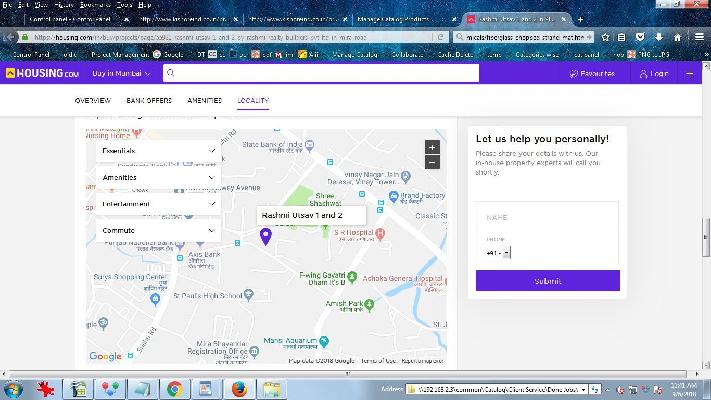Go to Firefox home page icon
Viewport: 711px width, 400px height.
pos(677,38)
